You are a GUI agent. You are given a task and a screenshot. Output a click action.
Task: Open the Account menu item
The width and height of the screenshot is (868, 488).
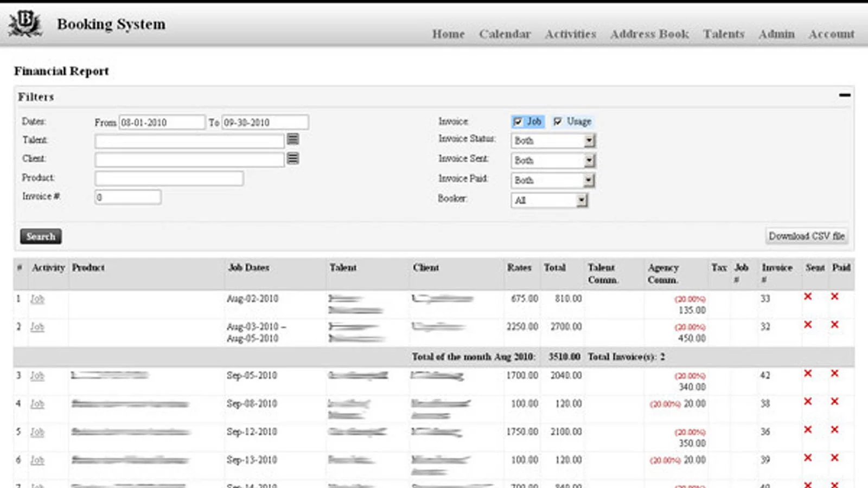click(x=832, y=34)
